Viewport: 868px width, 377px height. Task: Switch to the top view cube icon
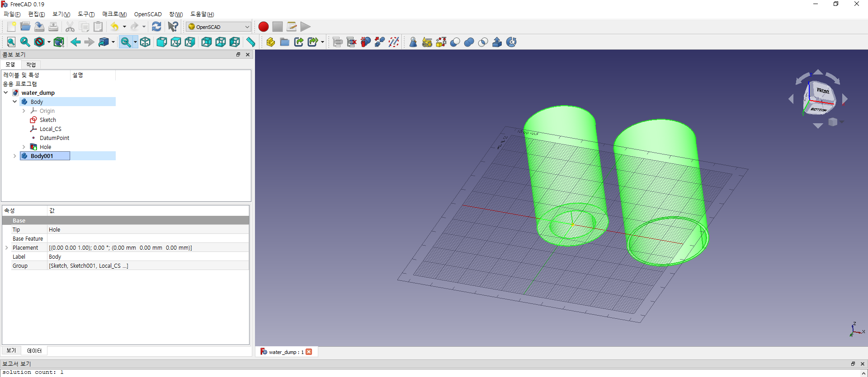[176, 42]
